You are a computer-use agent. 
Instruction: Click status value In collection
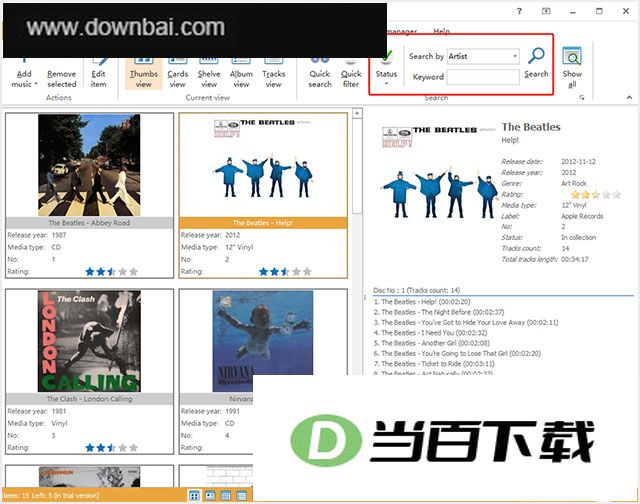pyautogui.click(x=578, y=237)
